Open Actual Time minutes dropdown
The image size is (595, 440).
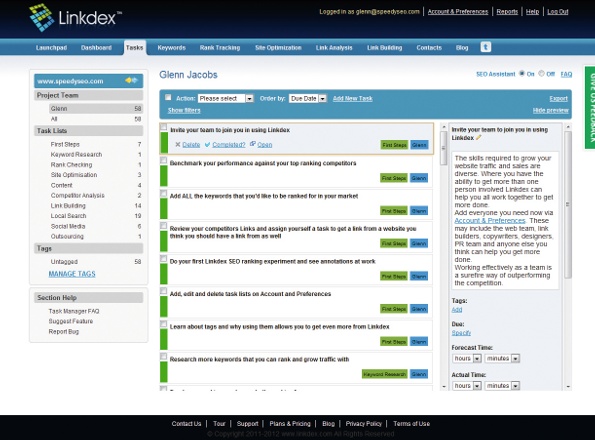point(502,386)
